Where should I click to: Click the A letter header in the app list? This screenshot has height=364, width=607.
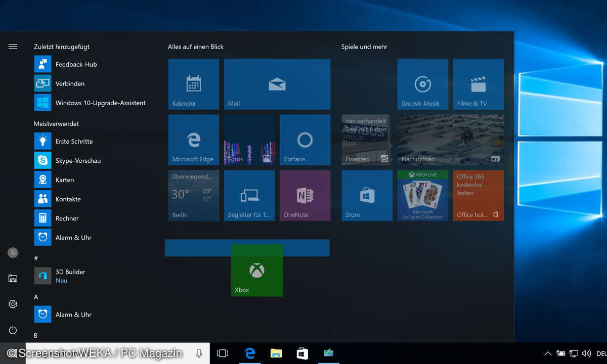[x=36, y=297]
